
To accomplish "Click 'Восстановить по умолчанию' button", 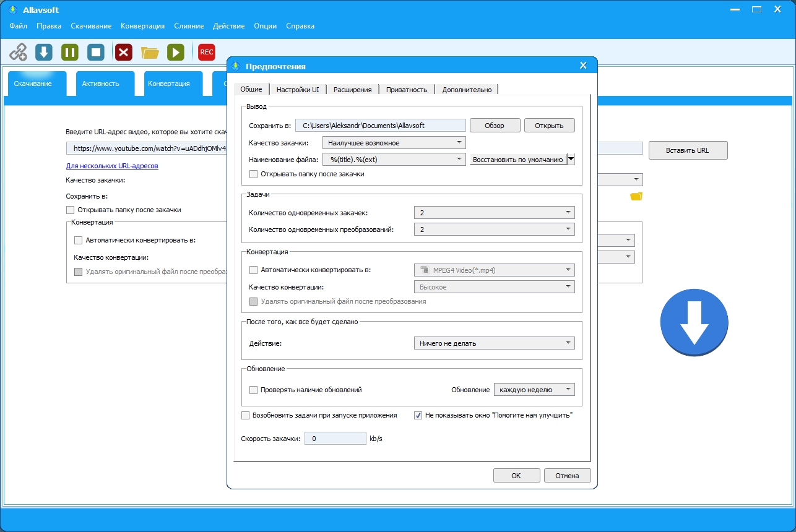I will pyautogui.click(x=518, y=159).
